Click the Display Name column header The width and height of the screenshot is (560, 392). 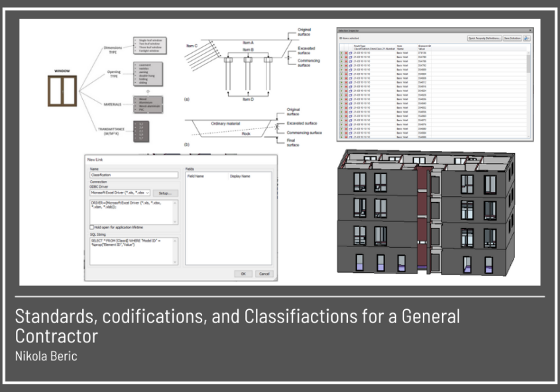point(240,177)
